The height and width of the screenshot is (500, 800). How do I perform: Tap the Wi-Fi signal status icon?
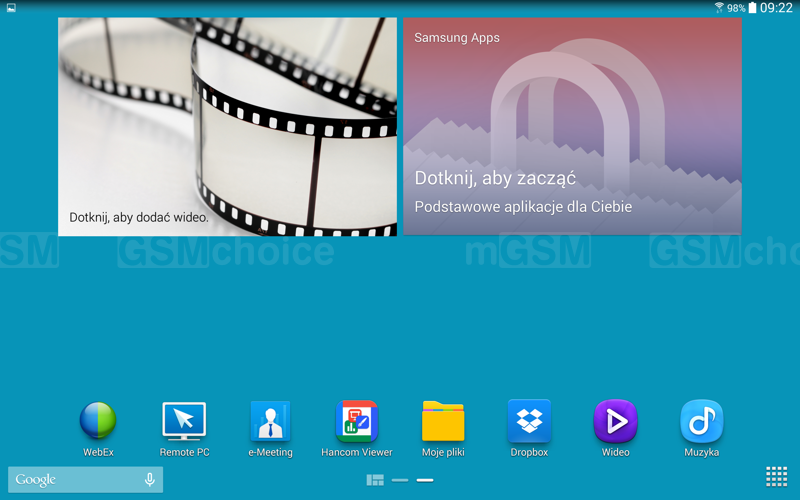(718, 8)
